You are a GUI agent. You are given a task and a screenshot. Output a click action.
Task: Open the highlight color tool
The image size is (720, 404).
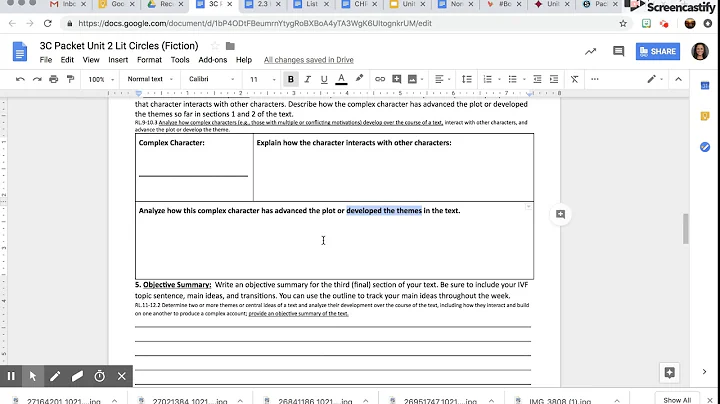coord(359,79)
